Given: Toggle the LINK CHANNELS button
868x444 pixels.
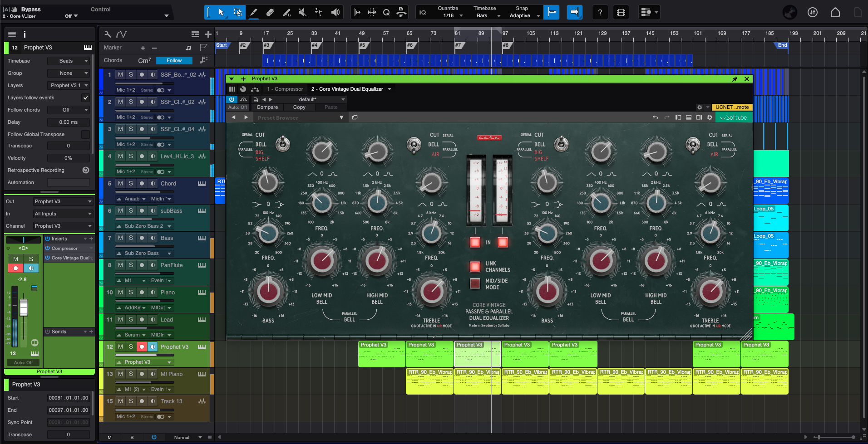Looking at the screenshot, I should (x=475, y=266).
